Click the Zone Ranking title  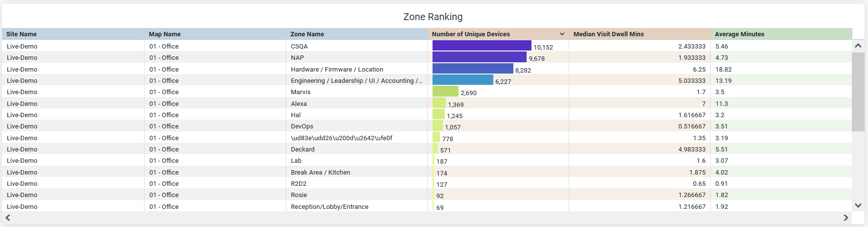tap(433, 17)
